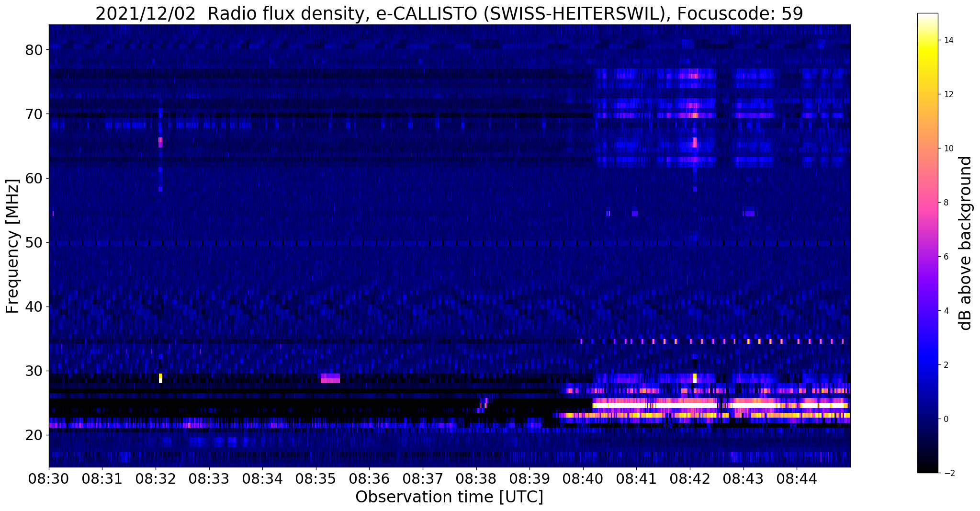This screenshot has height=511, width=980.
Task: Click the 08:32 time tick label
Action: click(x=156, y=478)
